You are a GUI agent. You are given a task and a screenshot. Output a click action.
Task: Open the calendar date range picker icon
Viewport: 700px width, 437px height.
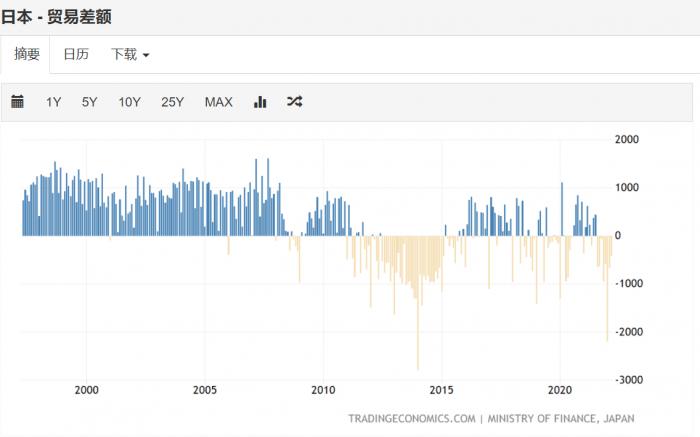tap(17, 101)
